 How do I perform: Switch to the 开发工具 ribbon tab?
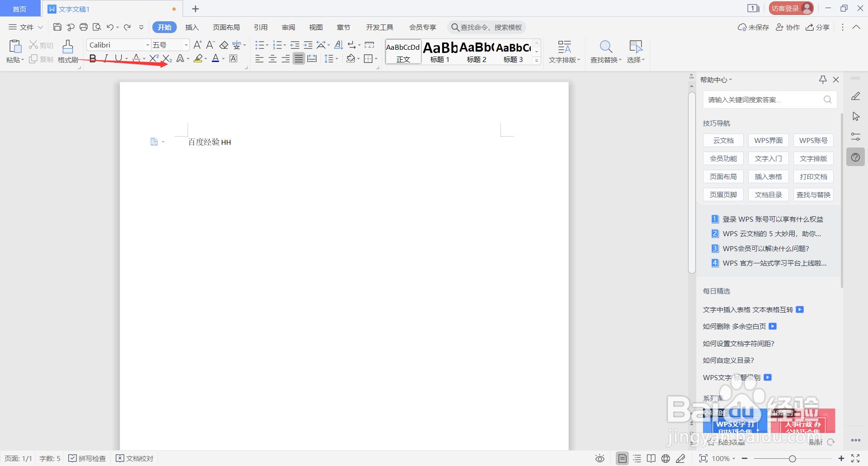click(x=380, y=27)
